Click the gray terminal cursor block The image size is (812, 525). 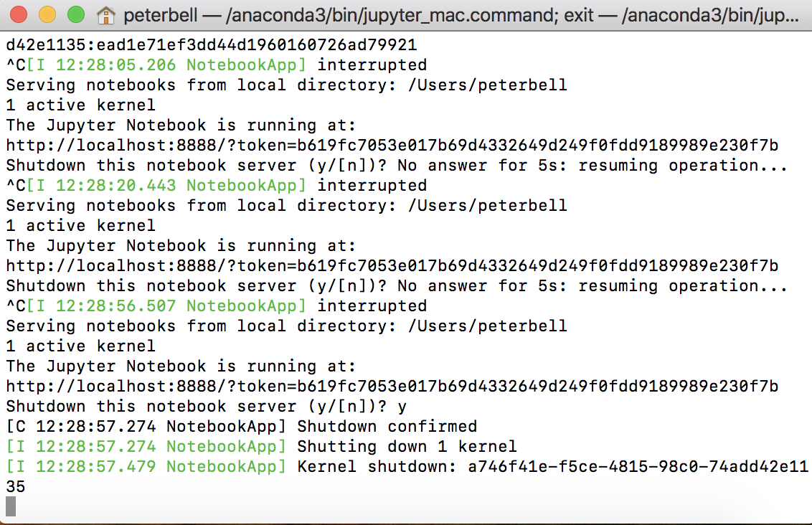[x=10, y=506]
